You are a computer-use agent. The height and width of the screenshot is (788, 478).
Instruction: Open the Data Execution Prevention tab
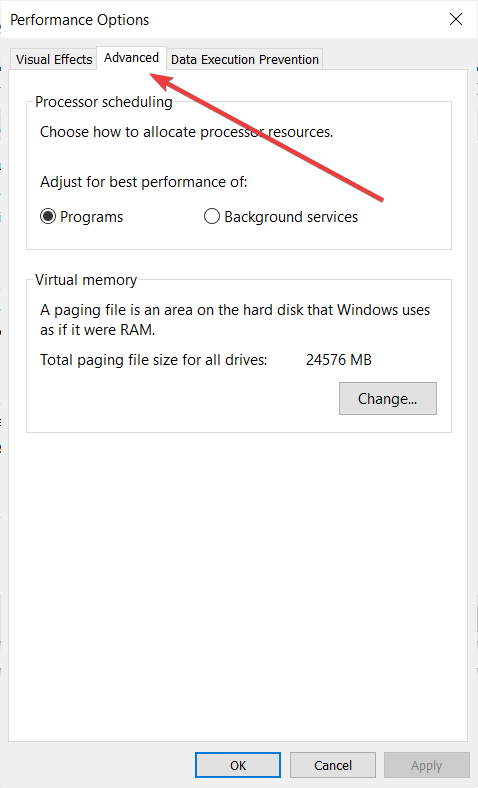245,59
